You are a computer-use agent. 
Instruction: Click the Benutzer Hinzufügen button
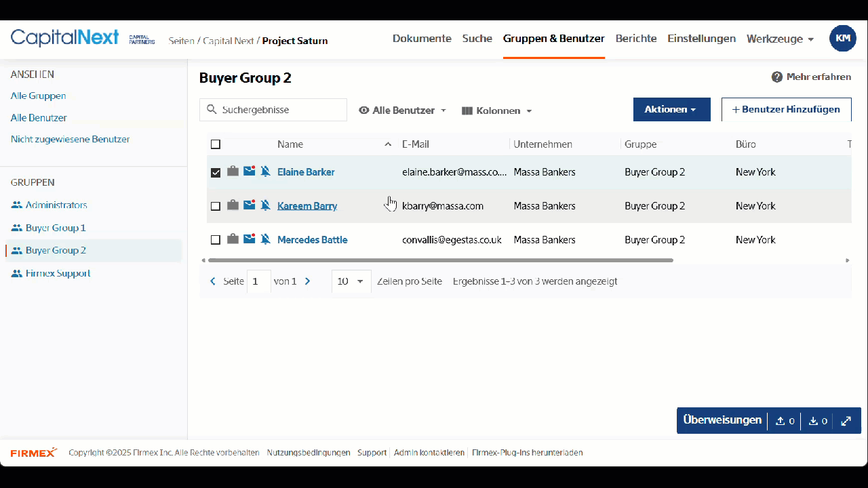point(787,109)
